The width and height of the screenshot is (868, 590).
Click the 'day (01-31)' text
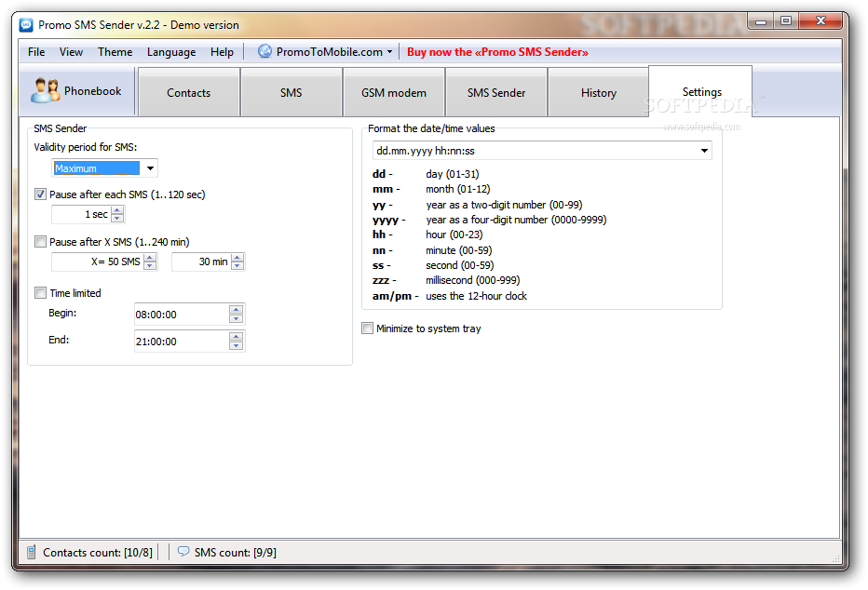pyautogui.click(x=453, y=174)
